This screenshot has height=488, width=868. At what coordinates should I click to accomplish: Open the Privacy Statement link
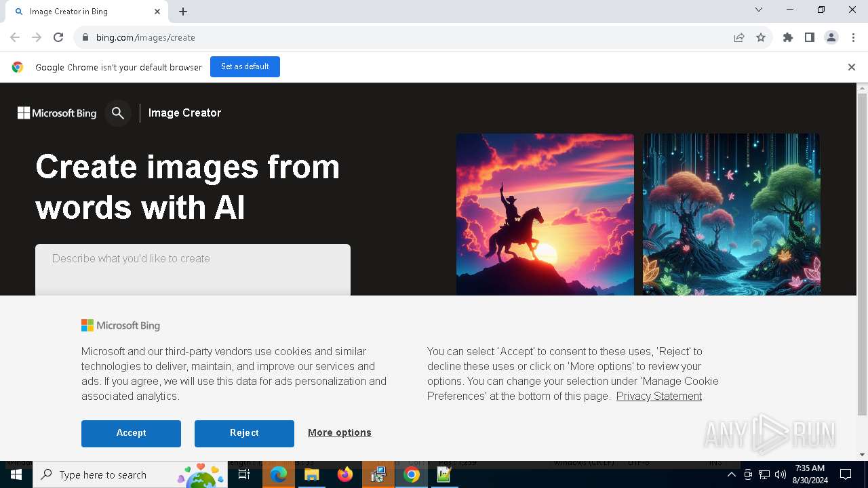[659, 396]
